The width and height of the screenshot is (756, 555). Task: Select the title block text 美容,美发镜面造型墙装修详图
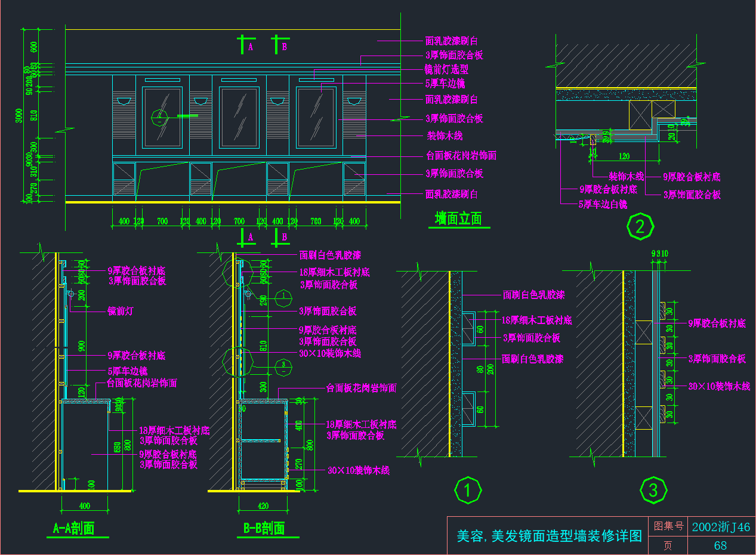click(x=548, y=536)
